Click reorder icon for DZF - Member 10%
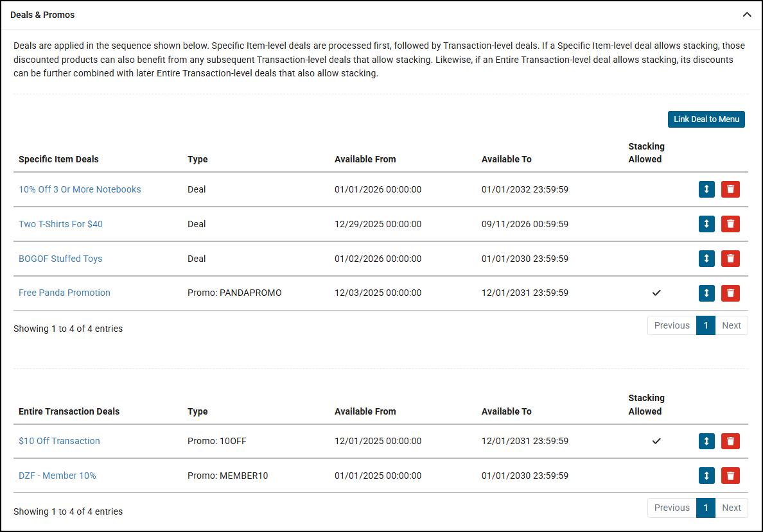763x532 pixels. point(706,476)
